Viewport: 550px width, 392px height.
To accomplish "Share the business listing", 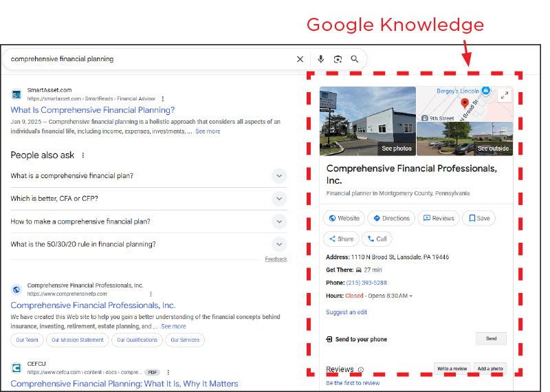I will [x=341, y=239].
